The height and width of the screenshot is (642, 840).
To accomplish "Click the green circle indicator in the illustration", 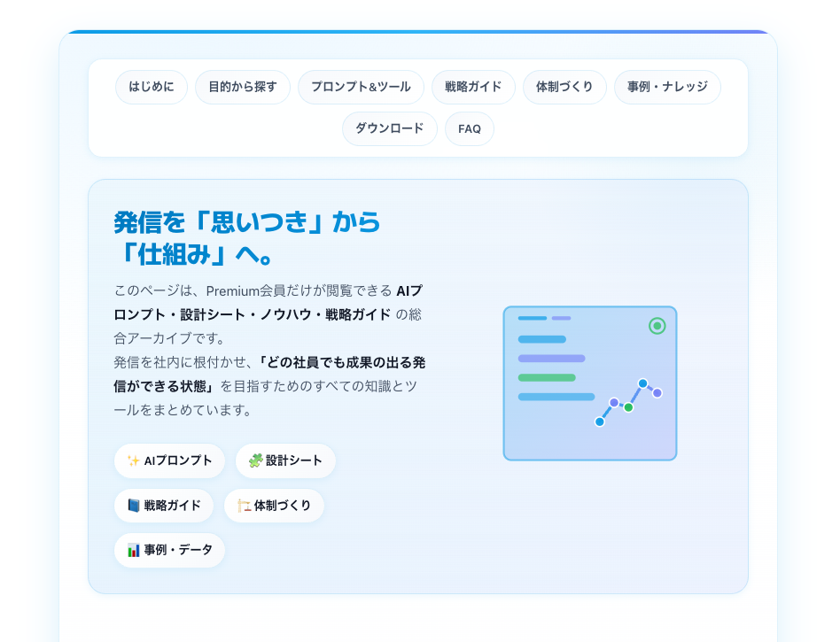I will 657,326.
